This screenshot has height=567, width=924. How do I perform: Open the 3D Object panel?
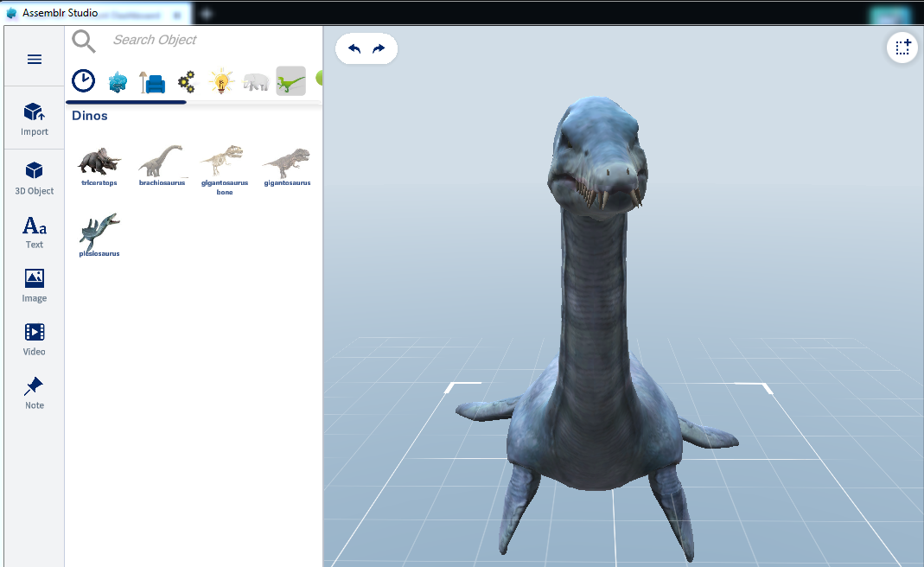click(34, 178)
